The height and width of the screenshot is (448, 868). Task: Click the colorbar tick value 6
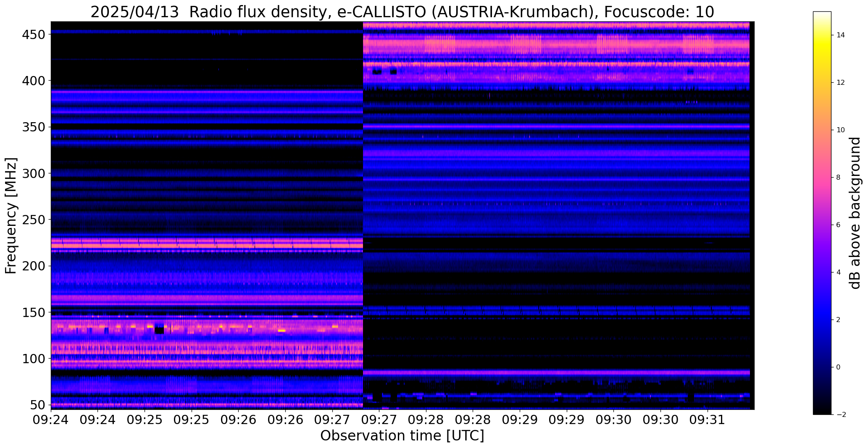point(838,225)
